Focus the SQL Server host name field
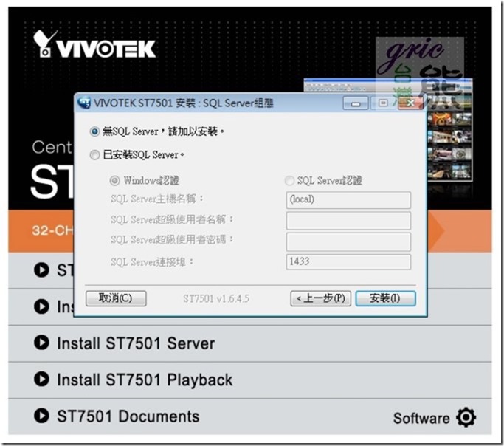This screenshot has width=504, height=446. click(348, 199)
